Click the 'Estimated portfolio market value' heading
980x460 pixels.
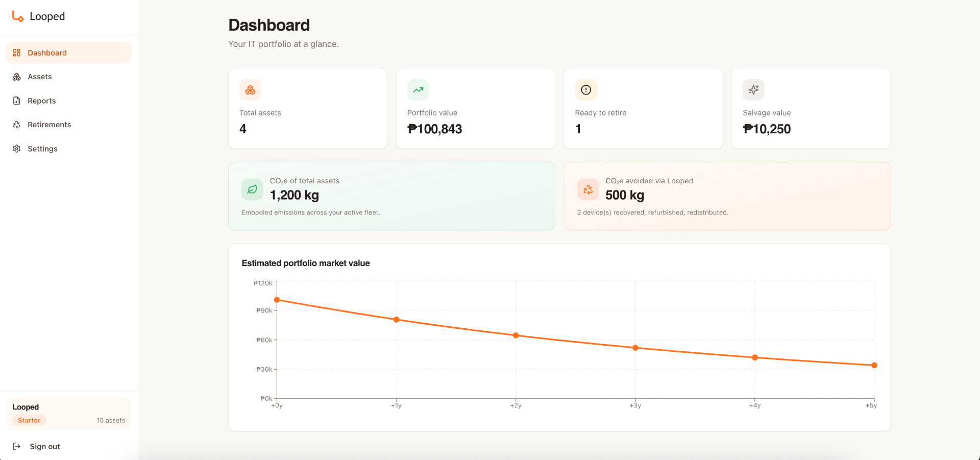click(306, 263)
